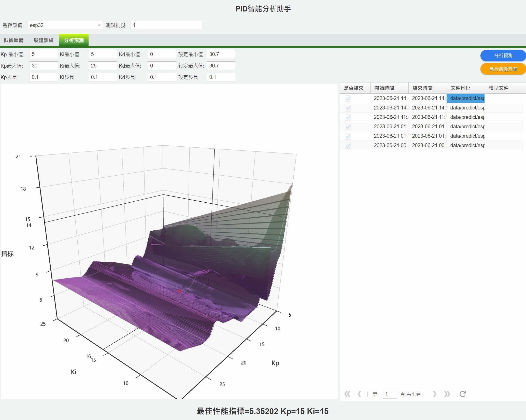Switch to the 數據準備 tab
Screen dimensions: 526x420
[x=14, y=40]
